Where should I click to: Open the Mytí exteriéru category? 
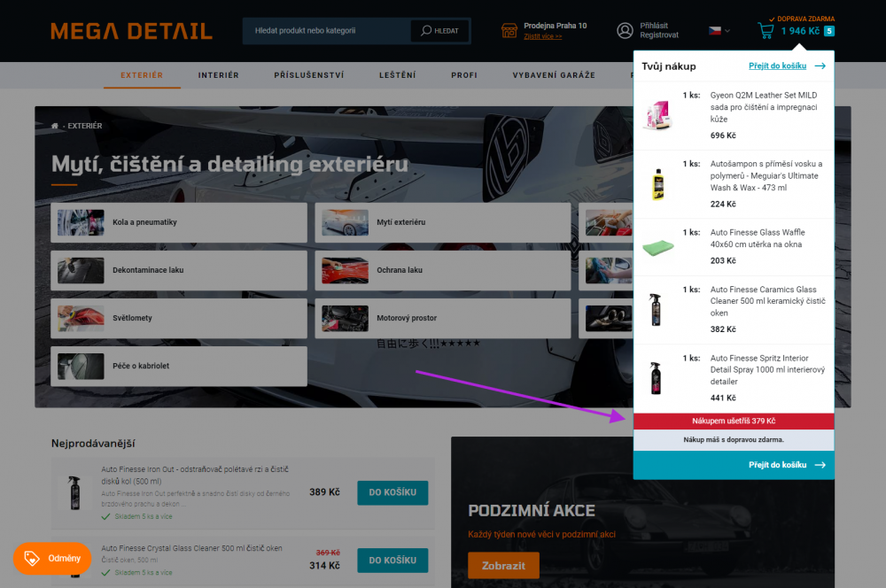coord(442,222)
